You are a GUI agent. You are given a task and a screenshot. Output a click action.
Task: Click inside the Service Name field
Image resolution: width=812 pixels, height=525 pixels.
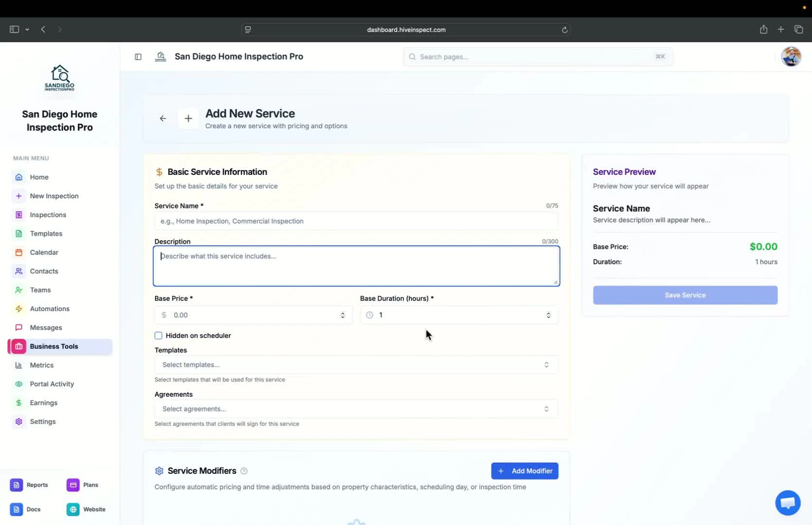coord(355,221)
